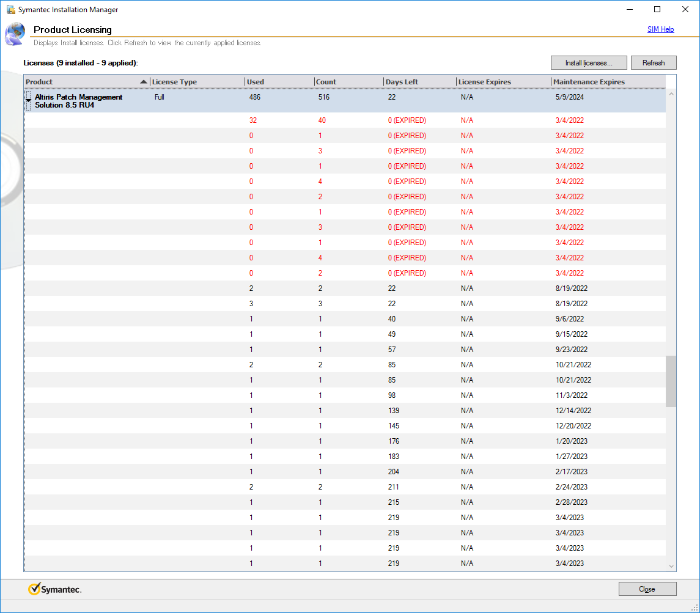Collapse the Altiris Patch Management Solution row
Viewport: 700px width, 613px height.
click(28, 101)
